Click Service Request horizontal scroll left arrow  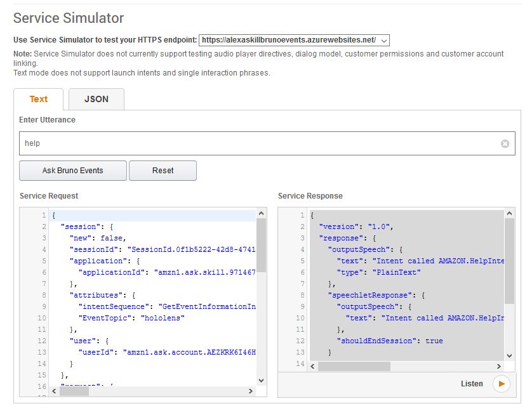54,391
